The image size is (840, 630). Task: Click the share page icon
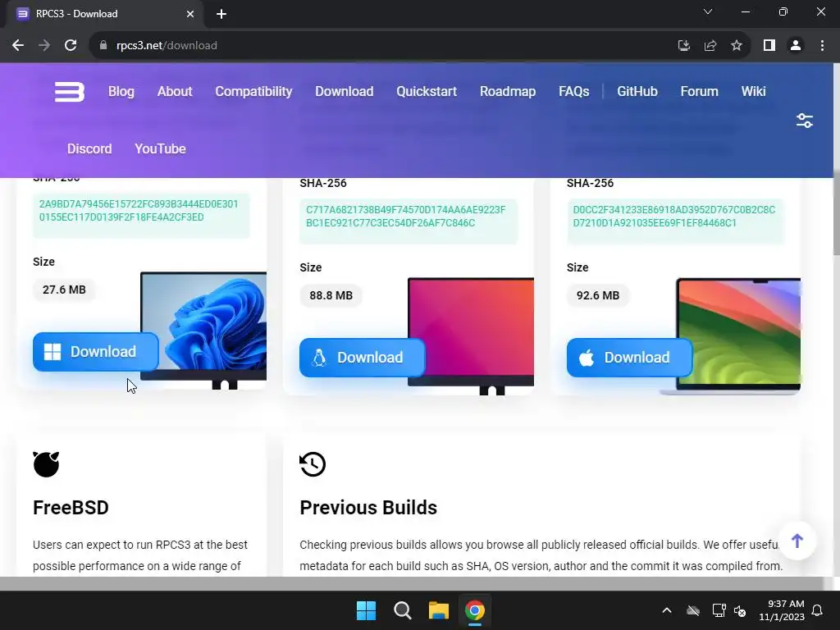coord(710,46)
